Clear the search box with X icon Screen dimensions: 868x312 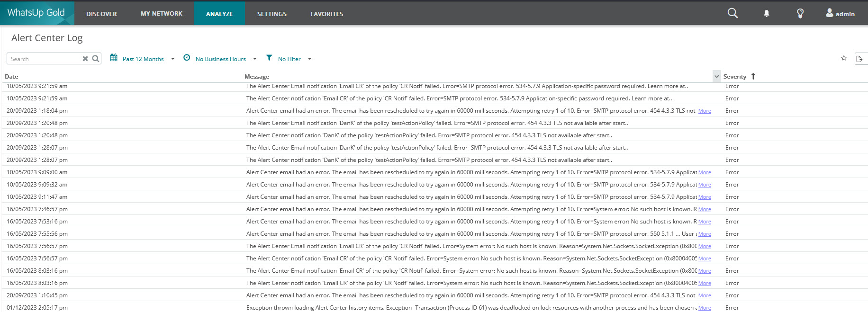(85, 59)
